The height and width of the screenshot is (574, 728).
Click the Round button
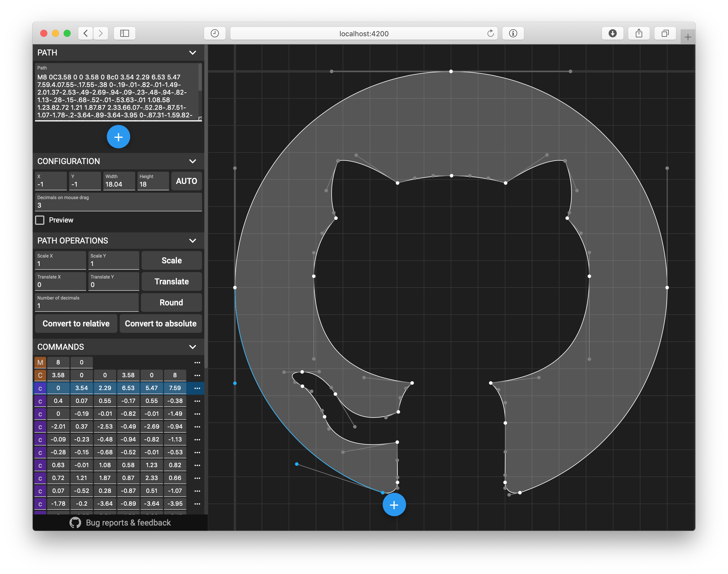click(x=171, y=302)
